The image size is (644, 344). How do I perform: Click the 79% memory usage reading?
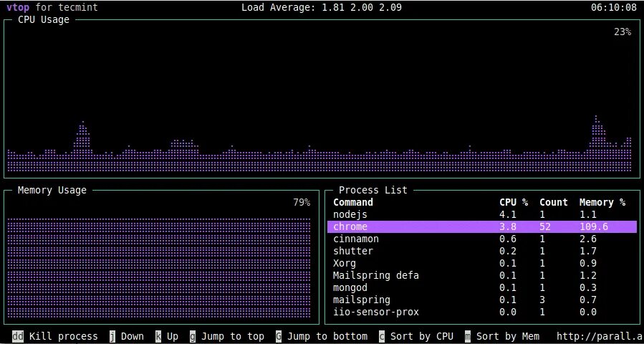tap(302, 202)
